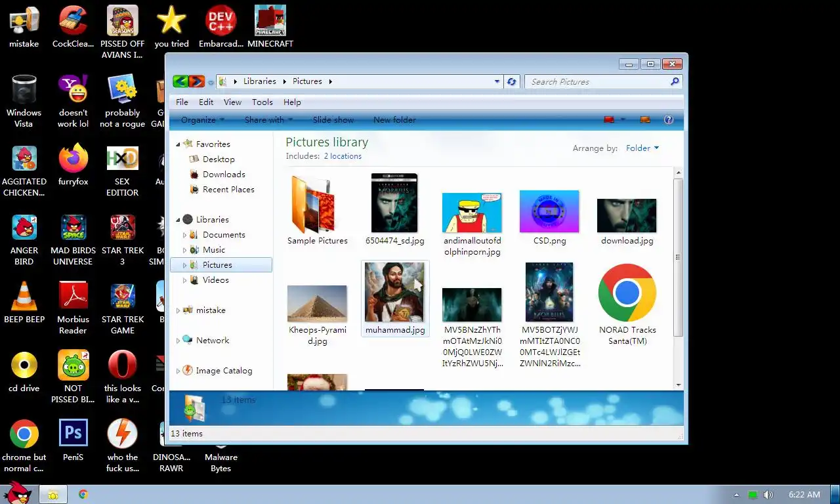Open the Help menu
The height and width of the screenshot is (504, 840).
(x=292, y=102)
